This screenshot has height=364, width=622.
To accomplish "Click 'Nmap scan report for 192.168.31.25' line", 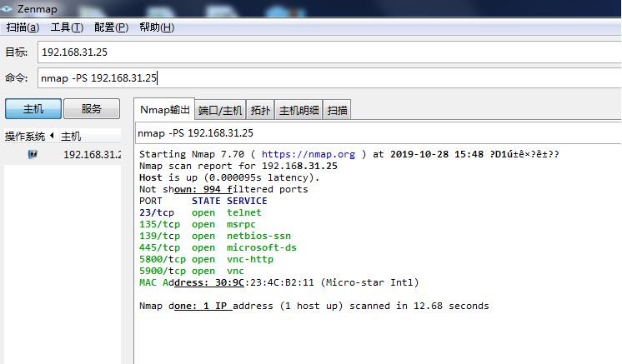I will pyautogui.click(x=238, y=166).
